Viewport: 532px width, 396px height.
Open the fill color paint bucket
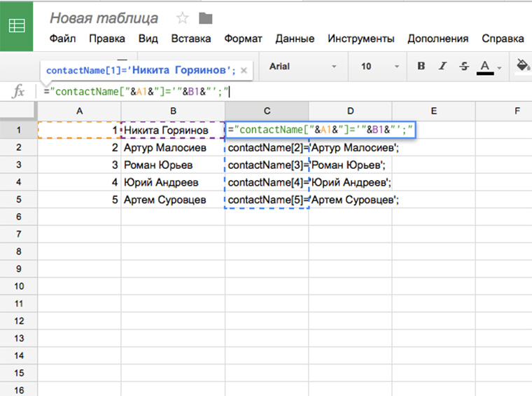tap(523, 65)
